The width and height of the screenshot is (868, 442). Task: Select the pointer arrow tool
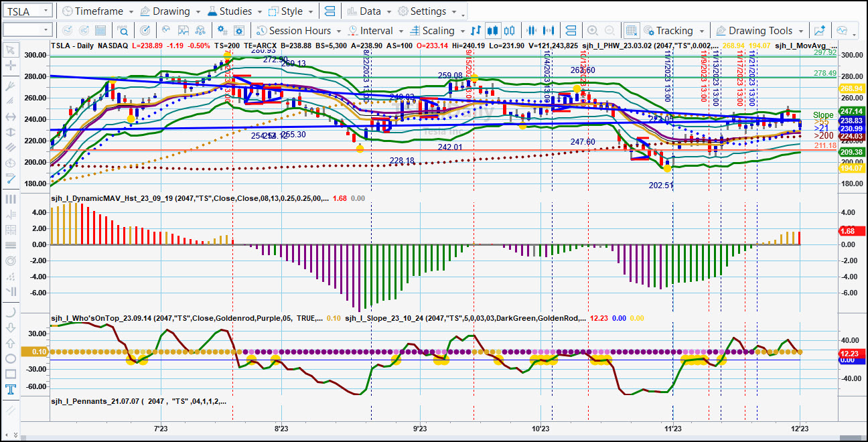(x=11, y=50)
